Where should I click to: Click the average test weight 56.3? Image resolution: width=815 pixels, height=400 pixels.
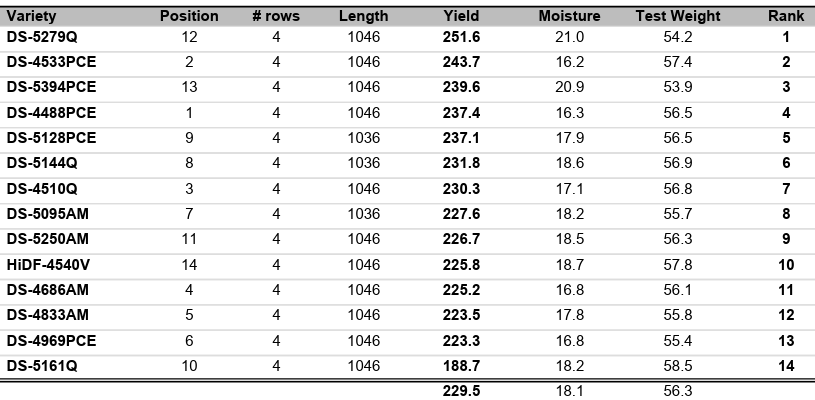(x=676, y=391)
